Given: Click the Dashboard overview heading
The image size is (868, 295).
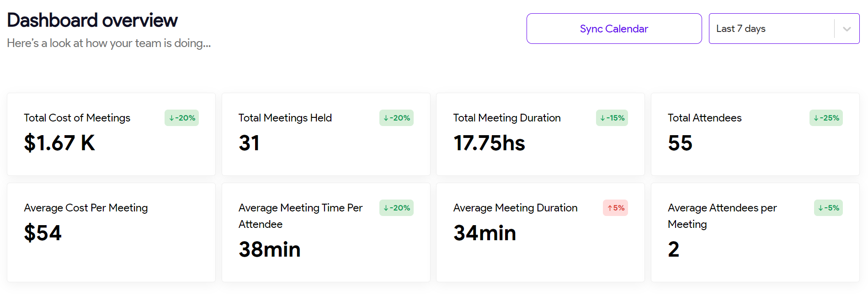Looking at the screenshot, I should coord(92,20).
